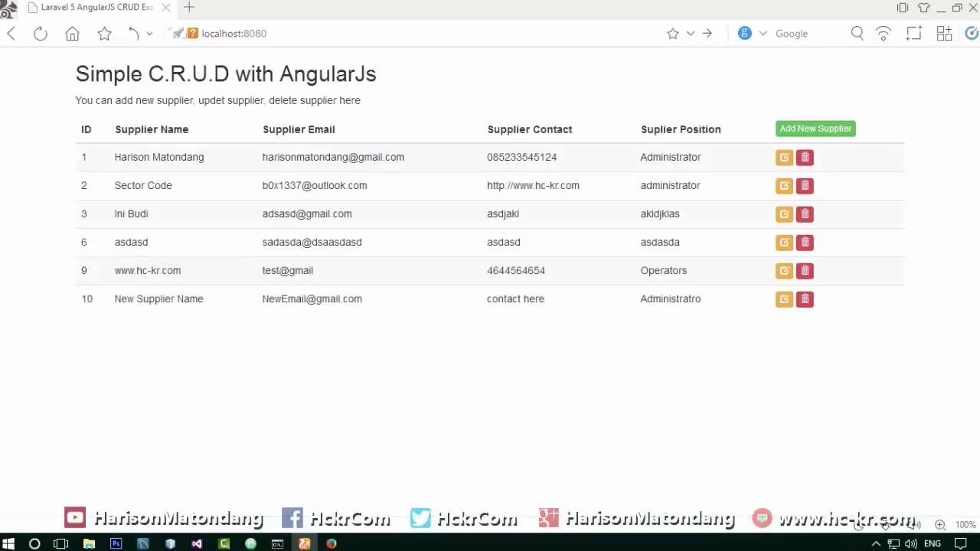Screen dimensions: 980x551
Task: Select the Laravel 5 AngularJS CRUD tab
Action: tap(90, 8)
